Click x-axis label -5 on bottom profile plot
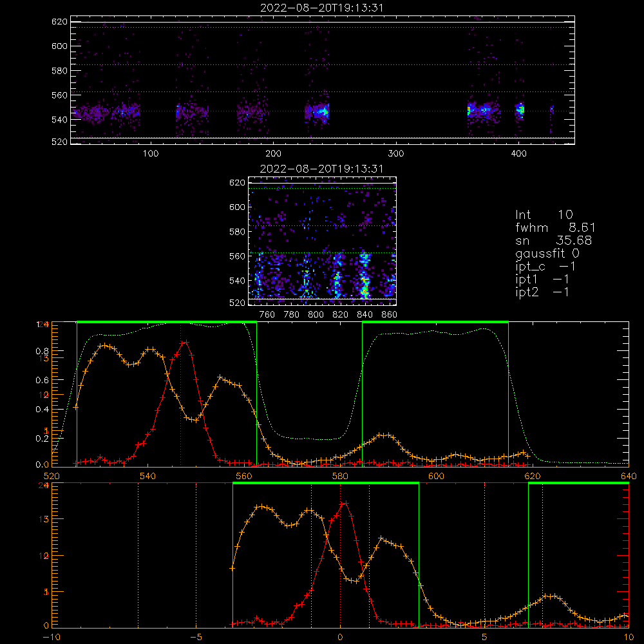This screenshot has height=644, width=644. pos(196,638)
